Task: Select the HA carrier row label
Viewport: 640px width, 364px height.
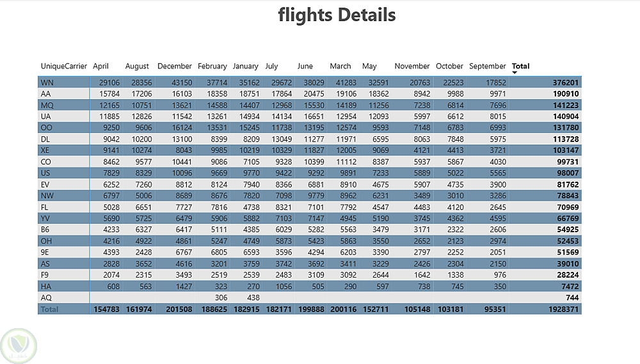Action: (x=46, y=287)
